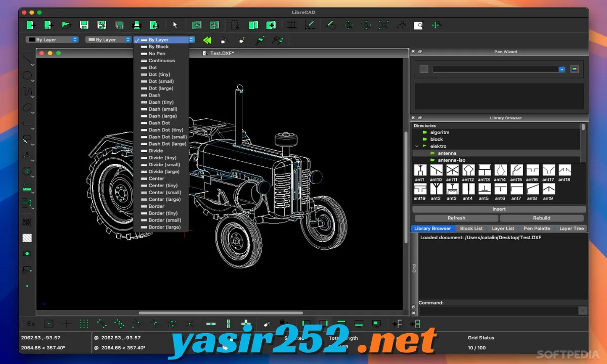Open the line width By Layer dropdown
607x364 pixels.
pos(108,39)
